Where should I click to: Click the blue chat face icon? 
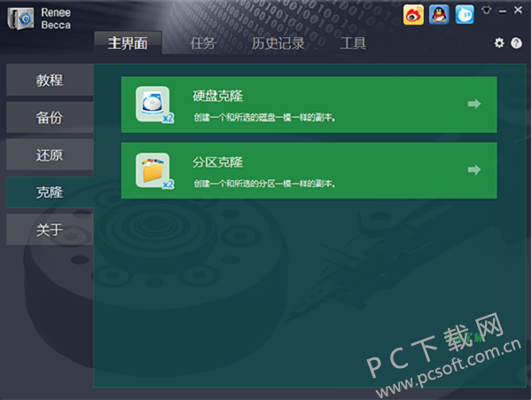point(465,14)
